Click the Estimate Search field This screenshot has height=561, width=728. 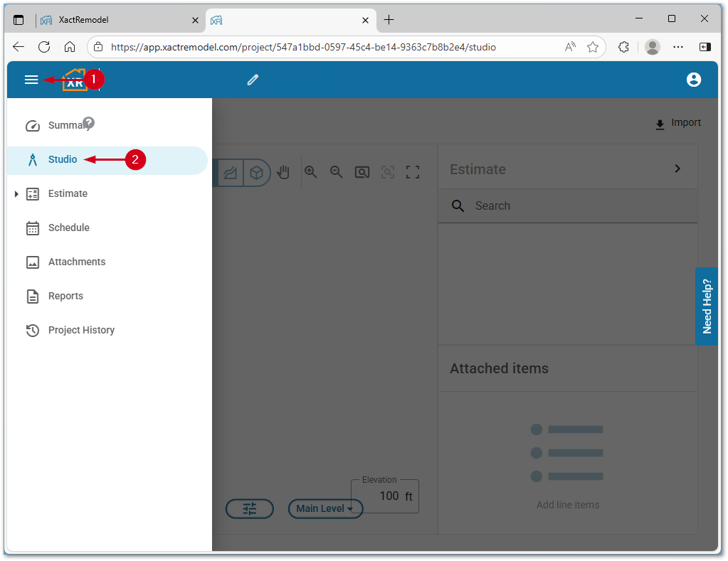point(569,206)
